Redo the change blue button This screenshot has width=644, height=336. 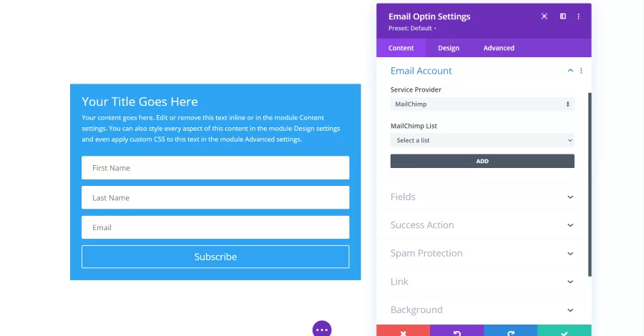(x=510, y=331)
